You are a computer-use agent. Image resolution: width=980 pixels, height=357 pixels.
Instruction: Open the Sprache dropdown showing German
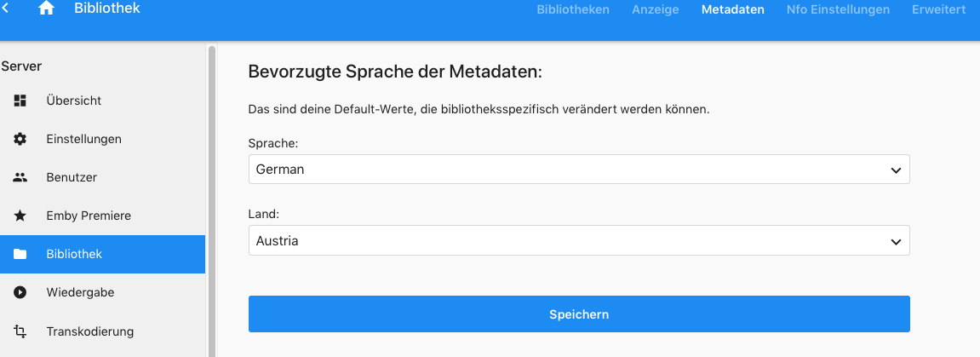tap(579, 170)
